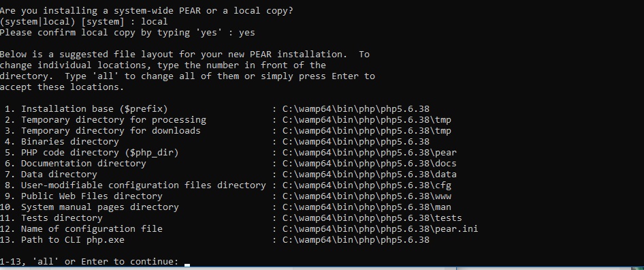
Task: Click the typed 'yes' confirmation text
Action: click(x=247, y=33)
